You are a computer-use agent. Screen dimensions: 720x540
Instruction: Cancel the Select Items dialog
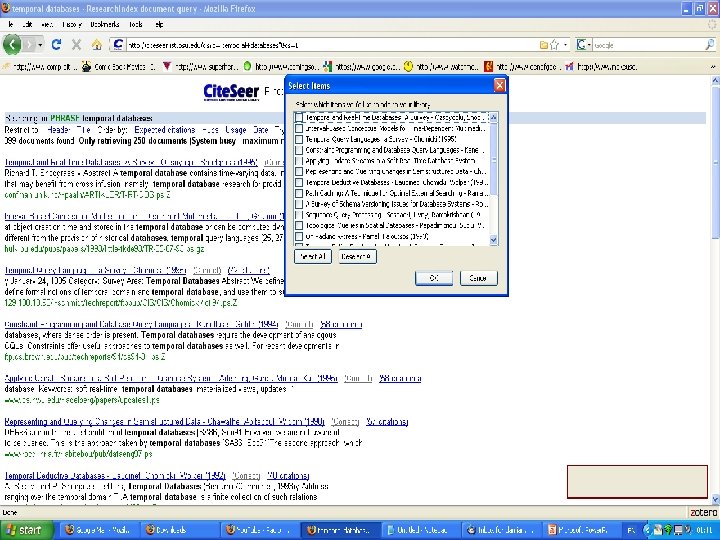478,278
